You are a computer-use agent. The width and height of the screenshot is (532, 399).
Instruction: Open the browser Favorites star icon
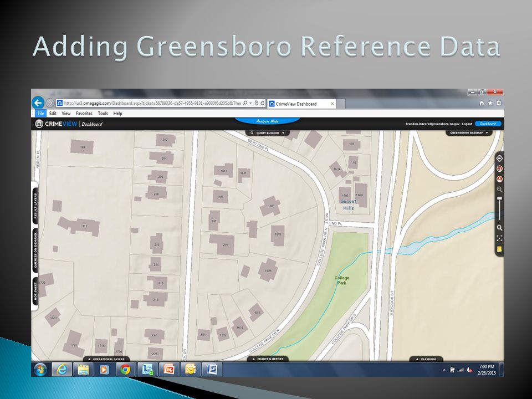point(490,103)
